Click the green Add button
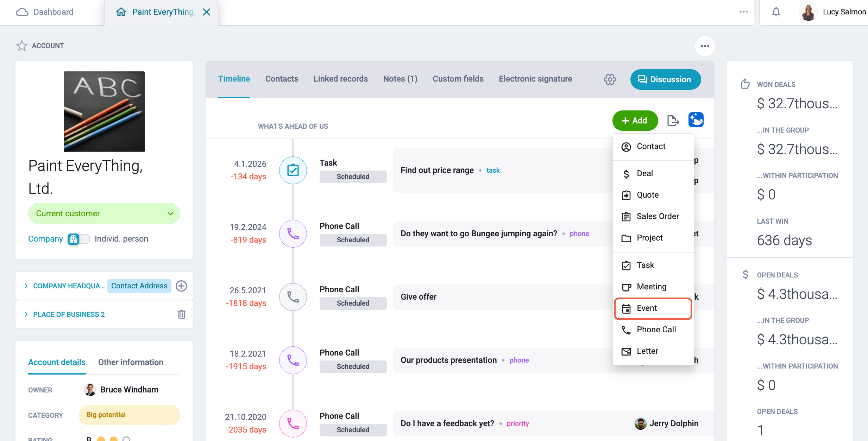Viewport: 868px width, 441px height. [635, 121]
